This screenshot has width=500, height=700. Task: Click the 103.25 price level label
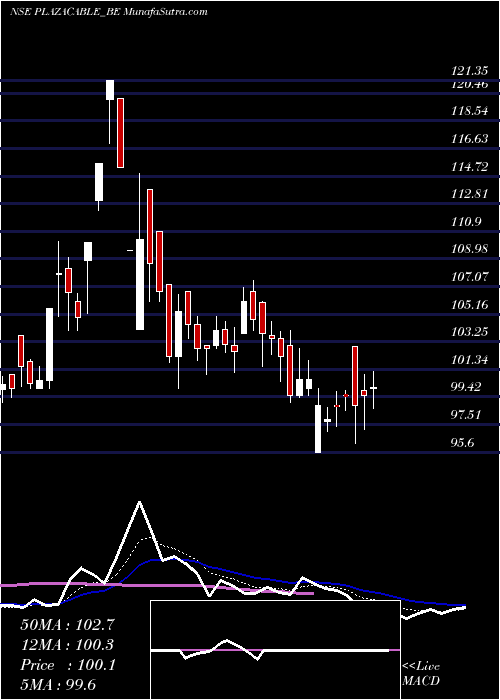click(469, 332)
